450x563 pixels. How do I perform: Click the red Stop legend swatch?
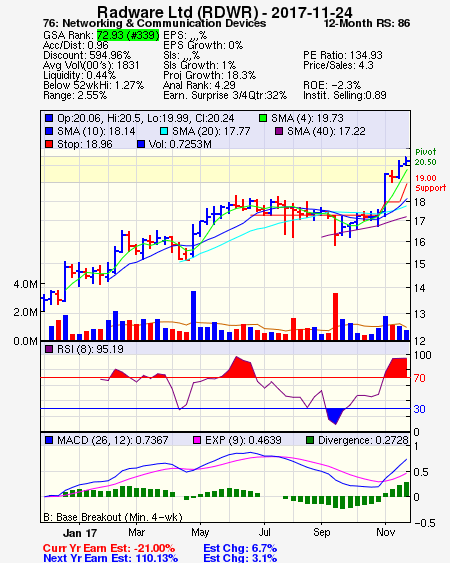[49, 144]
